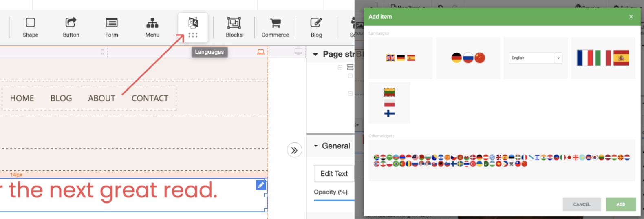Switch to laptop viewport icon
This screenshot has width=644, height=219.
(x=261, y=52)
